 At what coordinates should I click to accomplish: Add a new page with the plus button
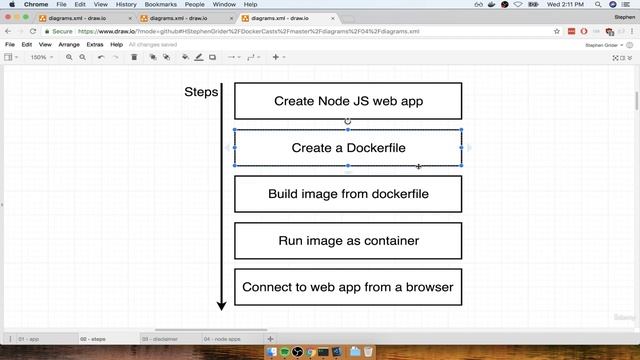(x=270, y=339)
